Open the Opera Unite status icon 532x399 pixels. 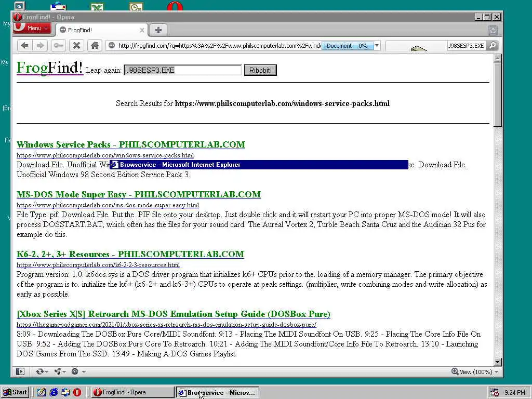[x=58, y=371]
